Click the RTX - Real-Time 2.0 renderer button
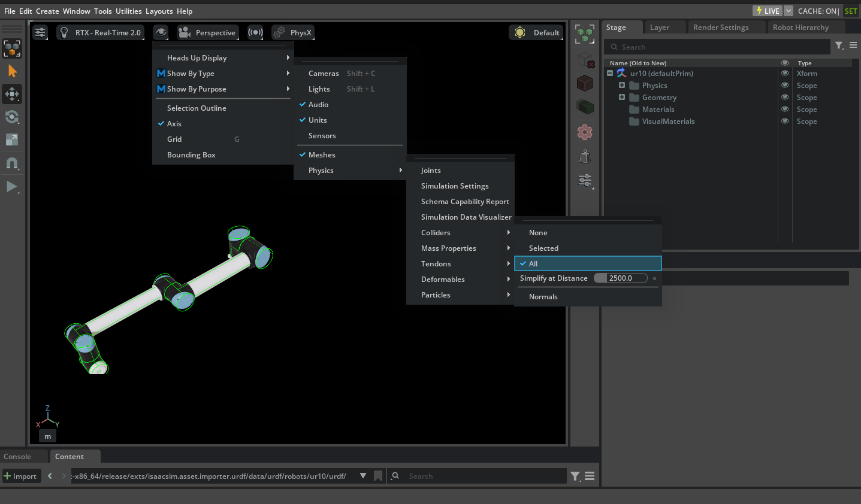 pos(101,33)
